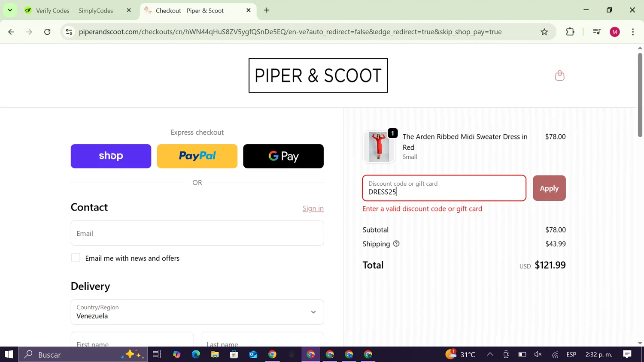
Task: Open the Chrome profile avatar M
Action: point(615,32)
